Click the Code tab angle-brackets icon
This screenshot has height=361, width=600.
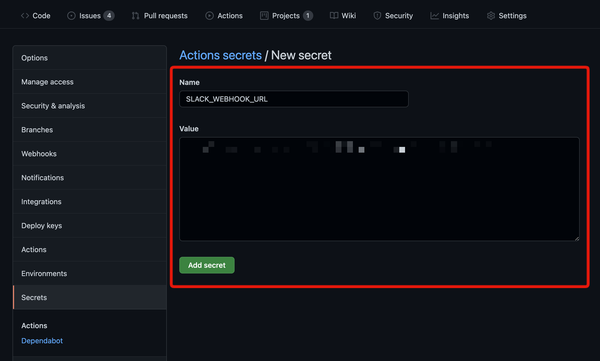[25, 16]
